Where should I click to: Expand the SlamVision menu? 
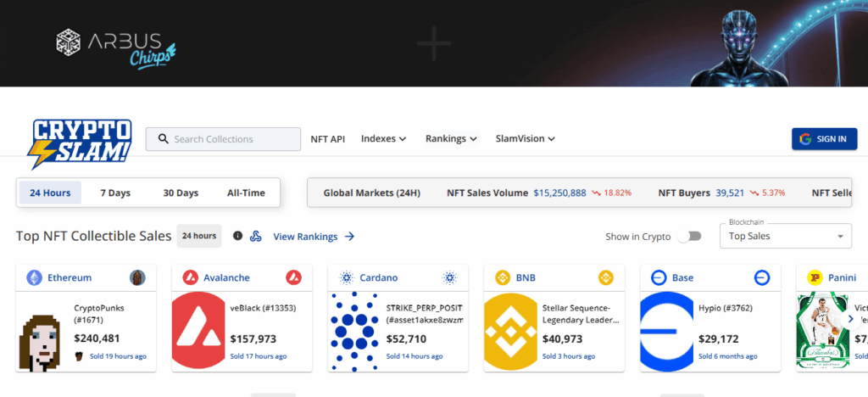coord(526,138)
